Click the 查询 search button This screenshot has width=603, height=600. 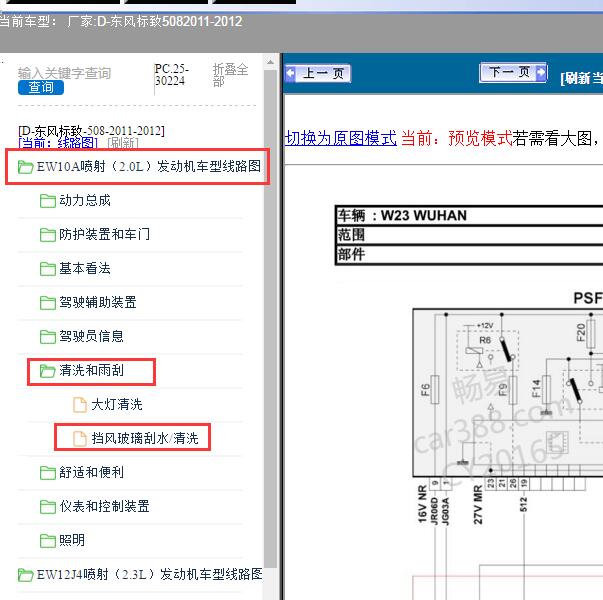(41, 87)
